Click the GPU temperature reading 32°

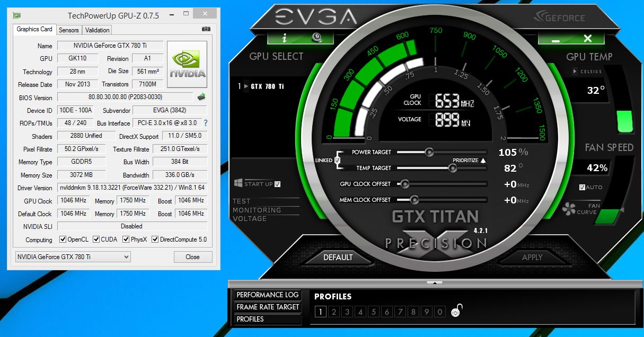tap(595, 91)
